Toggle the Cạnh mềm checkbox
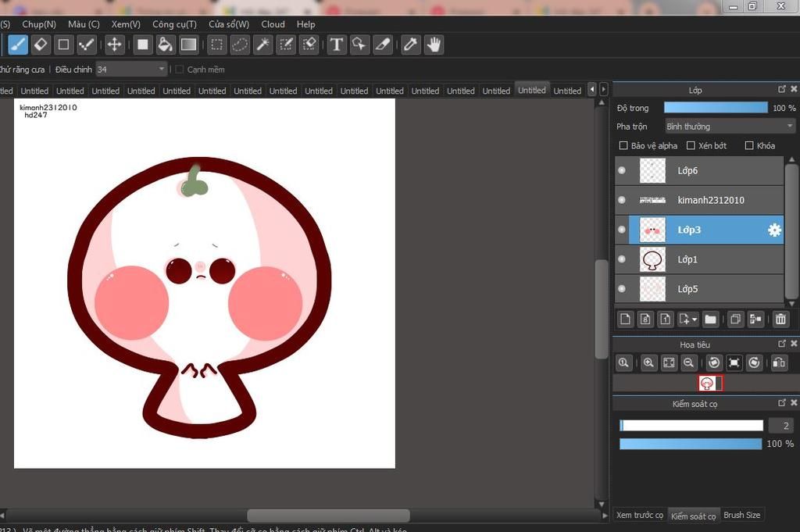The width and height of the screenshot is (800, 532). 179,70
